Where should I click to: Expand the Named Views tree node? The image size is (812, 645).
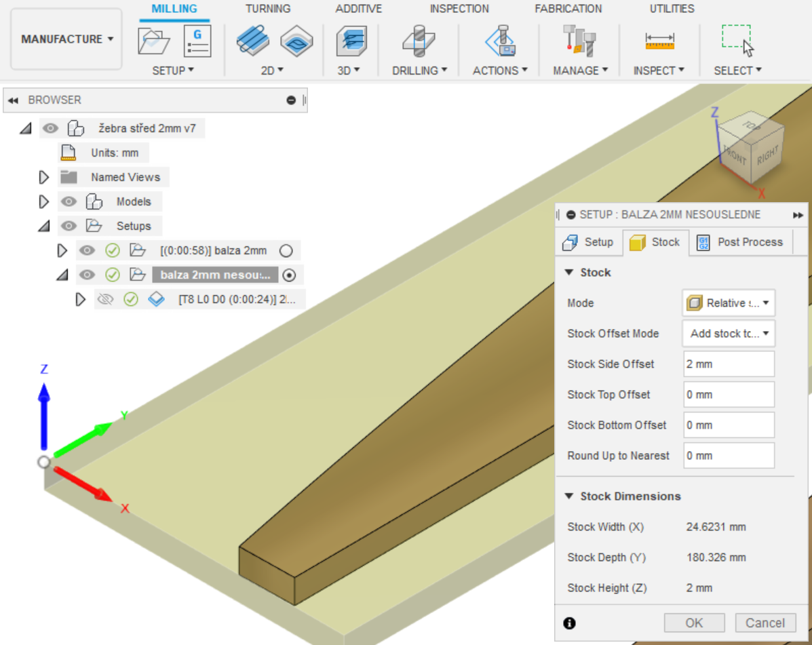tap(44, 178)
